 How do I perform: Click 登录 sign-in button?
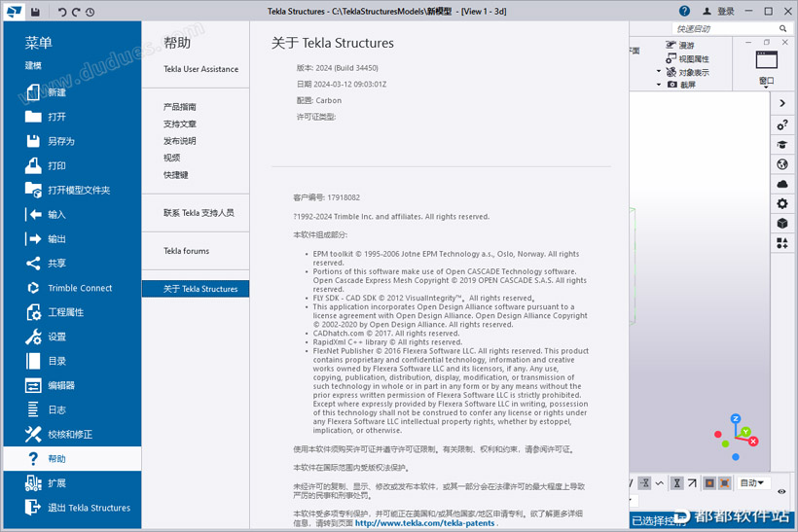[718, 12]
